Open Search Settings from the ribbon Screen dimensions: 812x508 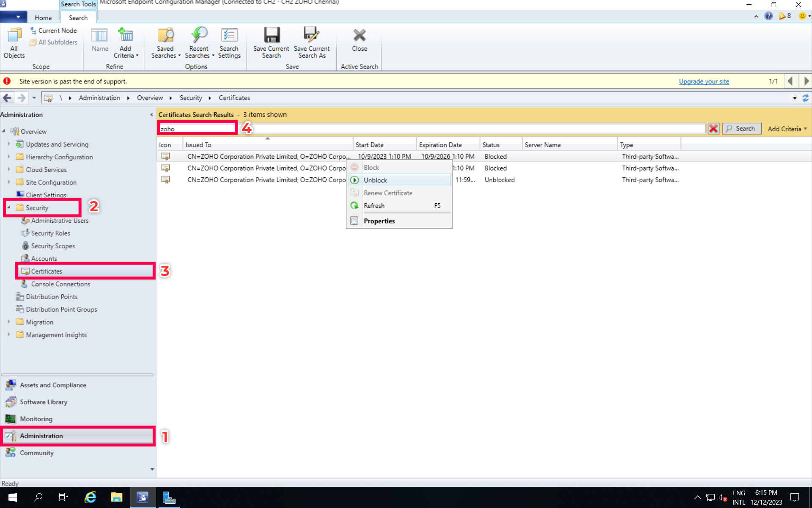click(x=229, y=42)
